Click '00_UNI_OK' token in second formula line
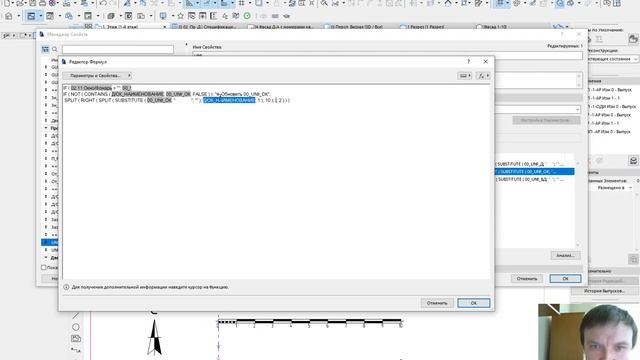This screenshot has width=640, height=360. [x=178, y=94]
